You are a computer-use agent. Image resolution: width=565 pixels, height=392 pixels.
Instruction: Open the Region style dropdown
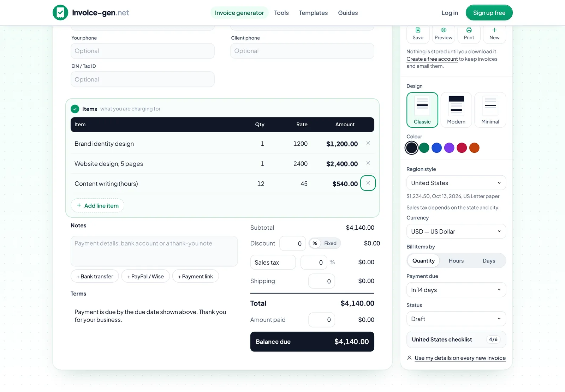(x=456, y=183)
